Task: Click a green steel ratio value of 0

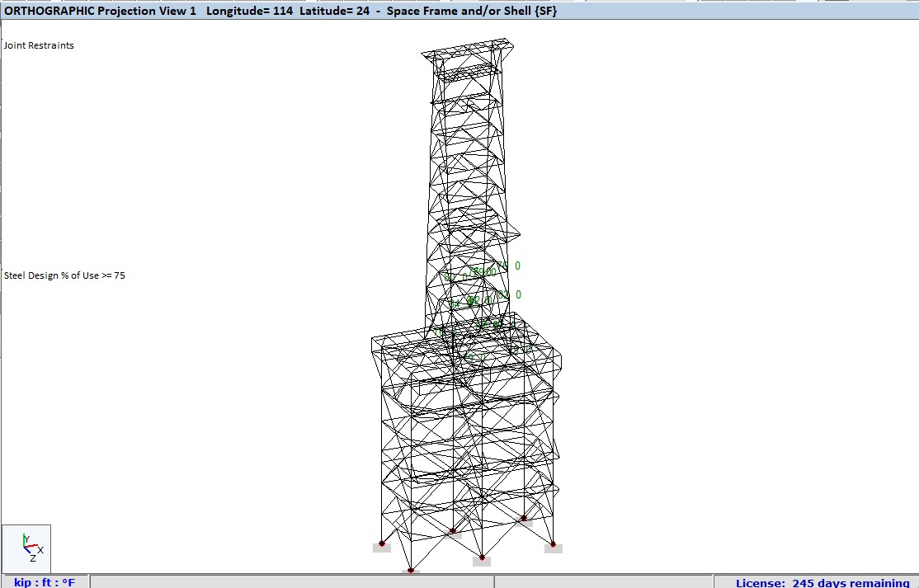Action: (518, 266)
